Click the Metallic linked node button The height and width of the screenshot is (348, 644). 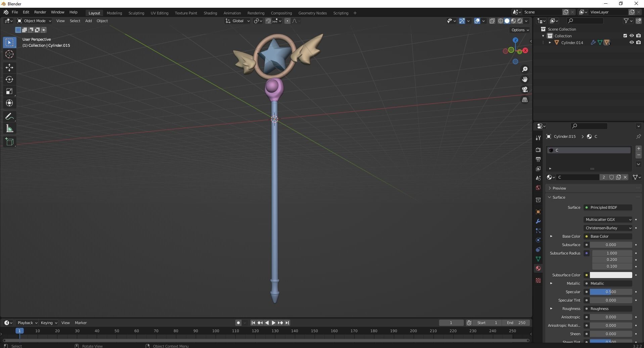tap(608, 283)
